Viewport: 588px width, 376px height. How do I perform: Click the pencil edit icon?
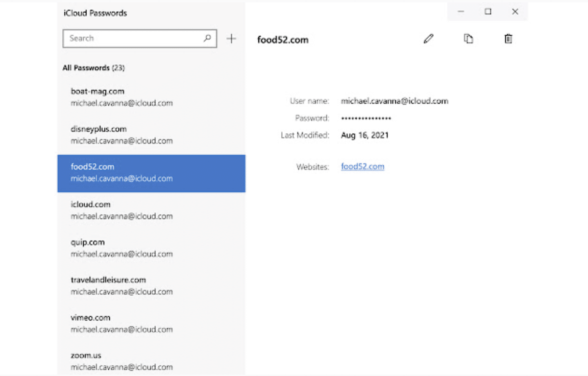click(x=429, y=39)
